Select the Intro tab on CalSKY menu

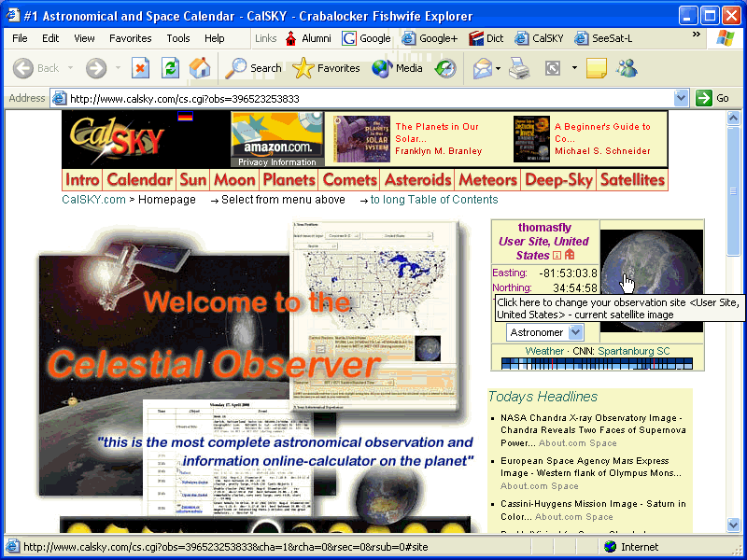82,180
